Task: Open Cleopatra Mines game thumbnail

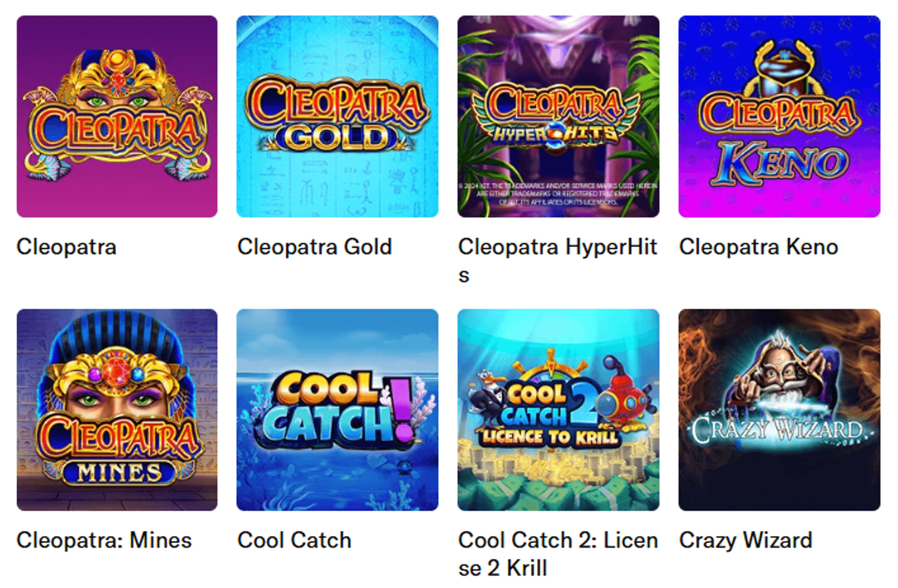Action: click(117, 410)
